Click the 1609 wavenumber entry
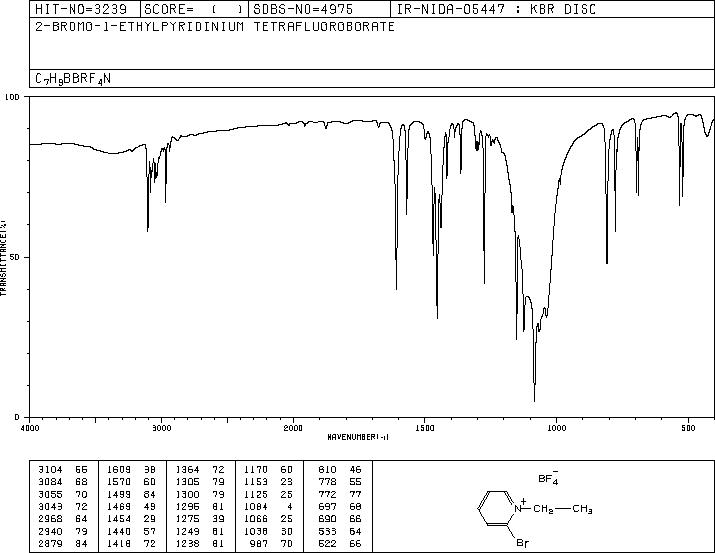 click(119, 470)
